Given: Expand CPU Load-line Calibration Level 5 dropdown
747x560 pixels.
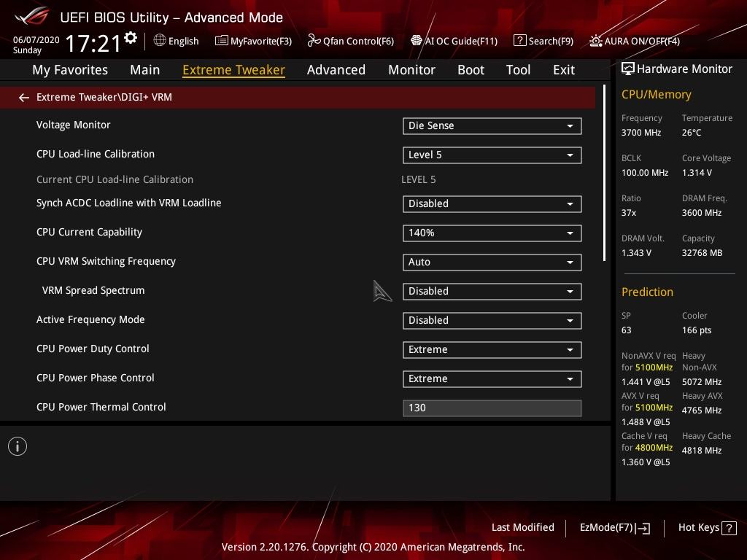Looking at the screenshot, I should coord(492,155).
